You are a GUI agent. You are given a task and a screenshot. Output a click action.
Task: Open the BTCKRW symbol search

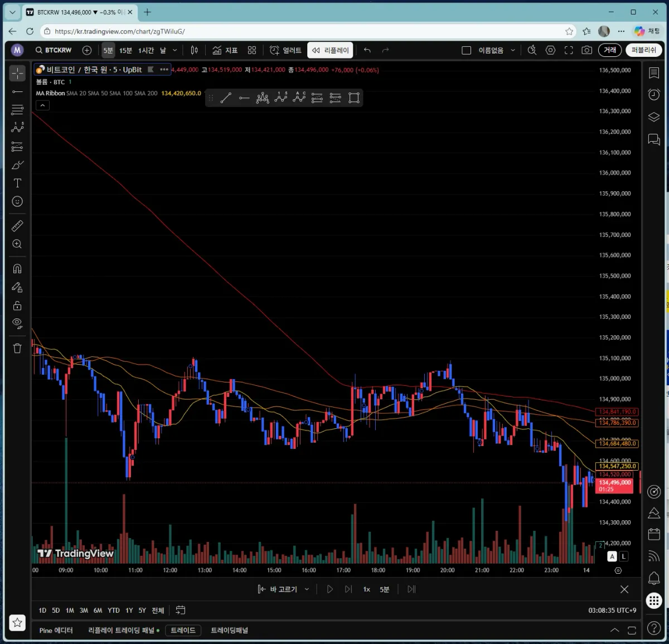click(x=54, y=50)
